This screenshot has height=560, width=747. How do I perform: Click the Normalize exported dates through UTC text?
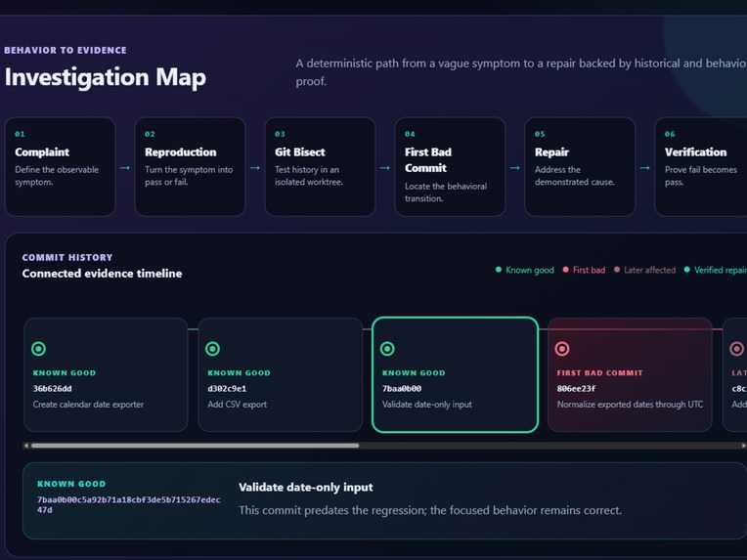click(630, 405)
